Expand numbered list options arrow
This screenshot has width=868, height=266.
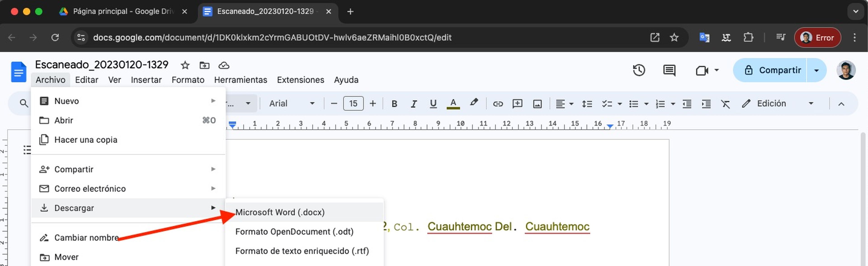[672, 104]
